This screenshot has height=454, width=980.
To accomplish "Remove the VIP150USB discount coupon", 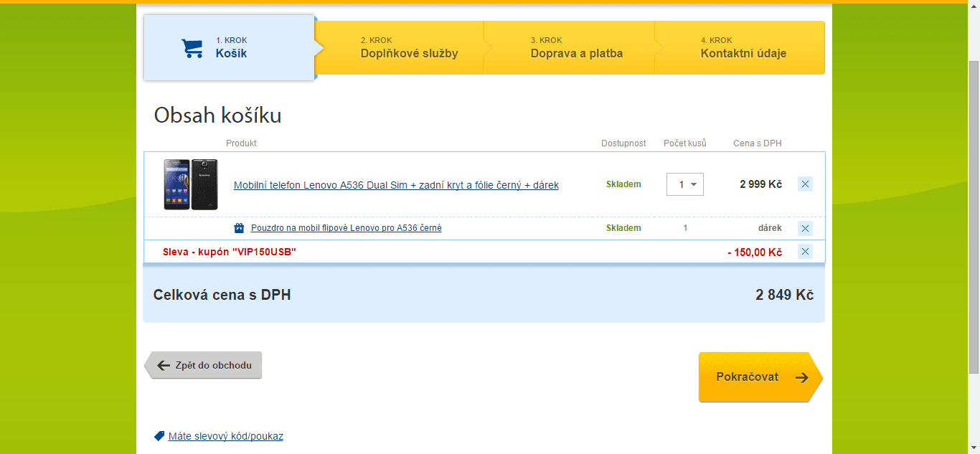I will click(x=805, y=252).
